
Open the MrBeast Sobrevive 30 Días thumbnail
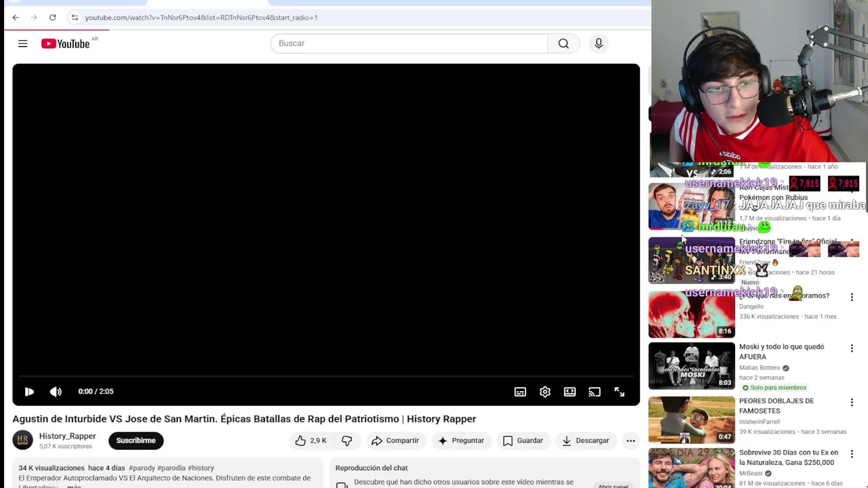[x=692, y=468]
